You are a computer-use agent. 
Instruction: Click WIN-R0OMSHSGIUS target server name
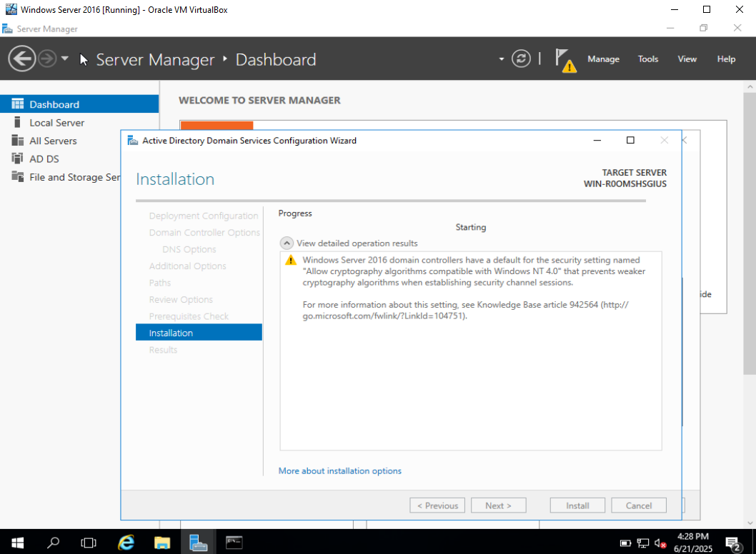point(625,183)
